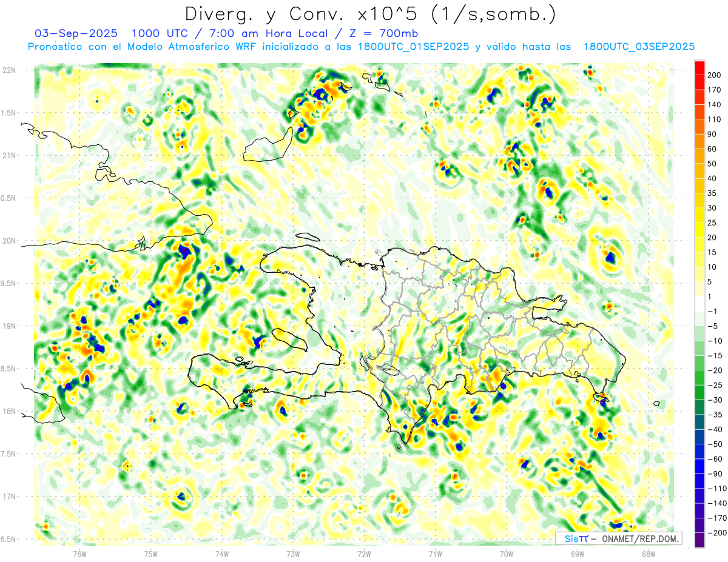Click the '-200' value at bottom of color scale

click(716, 532)
